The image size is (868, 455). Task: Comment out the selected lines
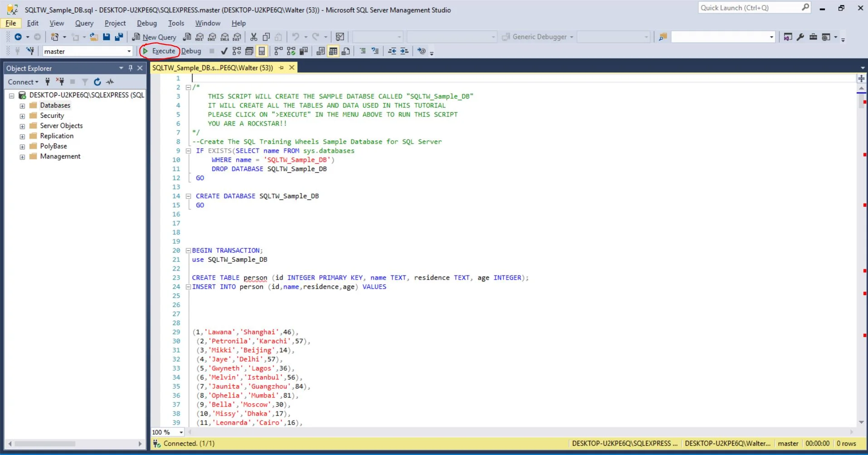[363, 51]
